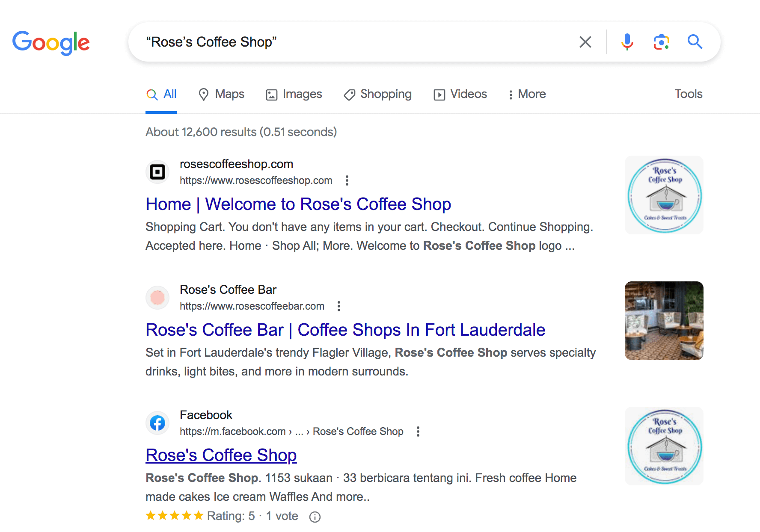Open the Rose's Coffee Bar Fort Lauderdale result
The height and width of the screenshot is (532, 760).
pyautogui.click(x=345, y=330)
